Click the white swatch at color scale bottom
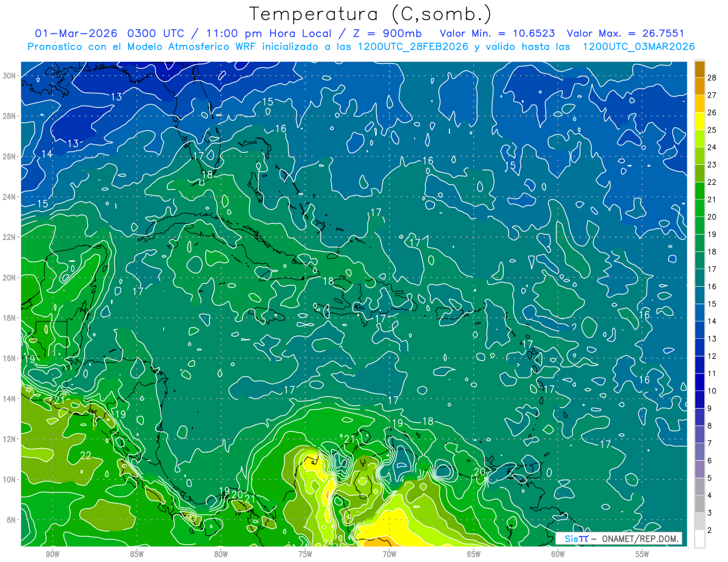Viewport: 728px width, 562px height. point(699,539)
